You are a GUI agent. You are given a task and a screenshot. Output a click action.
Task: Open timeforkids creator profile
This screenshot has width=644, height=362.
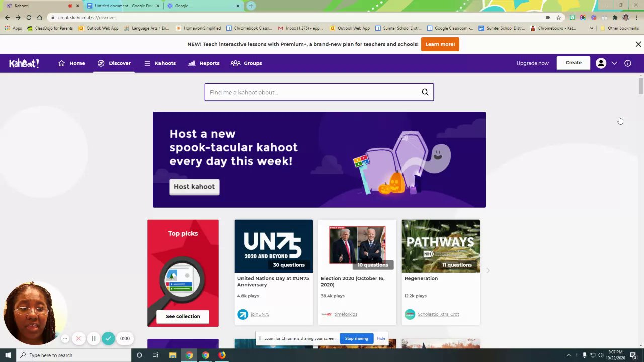point(346,314)
